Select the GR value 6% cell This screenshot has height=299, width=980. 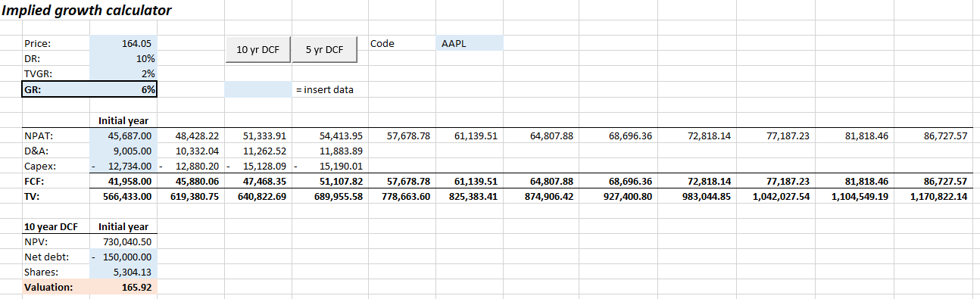click(123, 89)
